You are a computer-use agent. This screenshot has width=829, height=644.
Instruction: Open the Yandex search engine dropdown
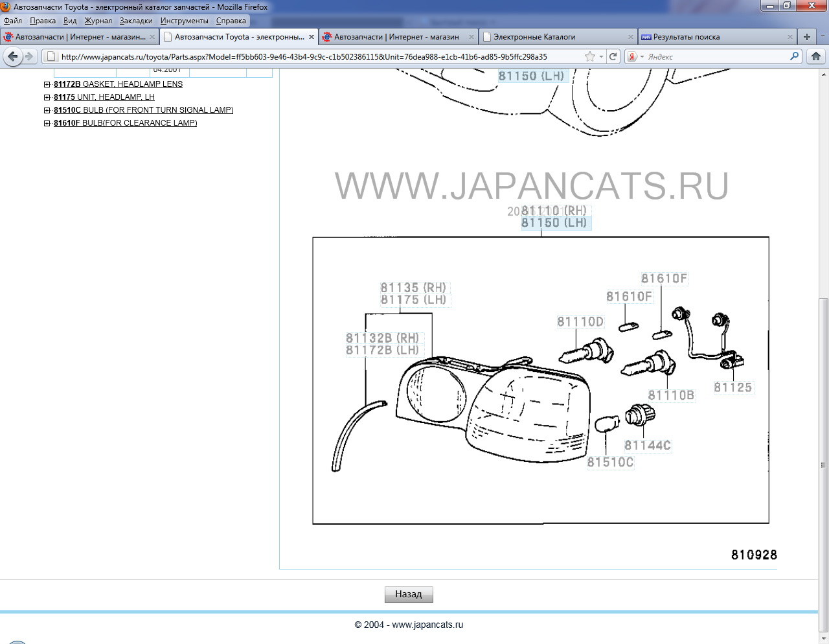tap(635, 57)
